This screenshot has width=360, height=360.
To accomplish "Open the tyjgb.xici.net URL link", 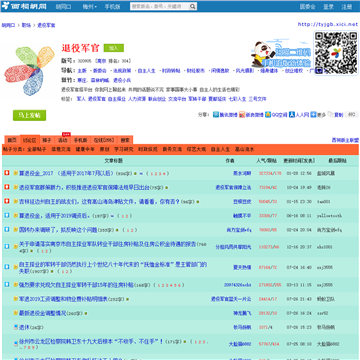I will (x=328, y=24).
